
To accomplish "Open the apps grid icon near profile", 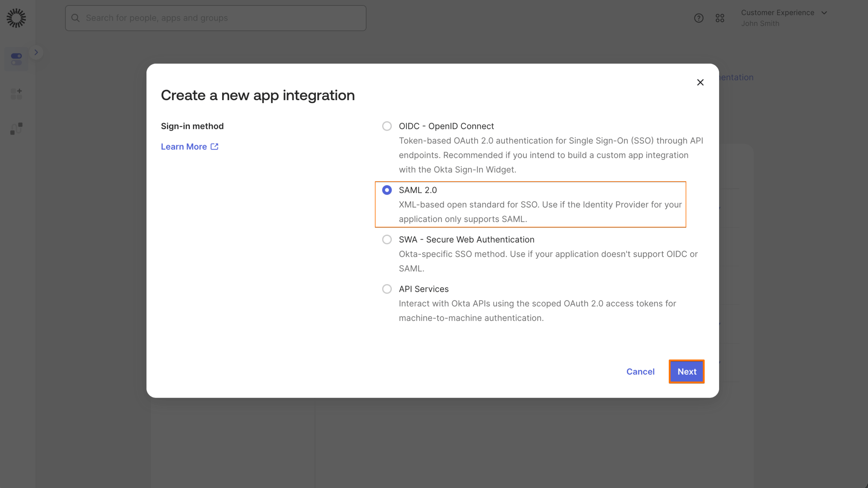I will [720, 18].
